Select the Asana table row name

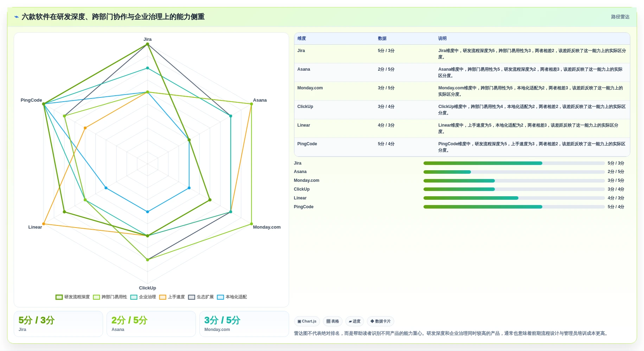pyautogui.click(x=304, y=69)
